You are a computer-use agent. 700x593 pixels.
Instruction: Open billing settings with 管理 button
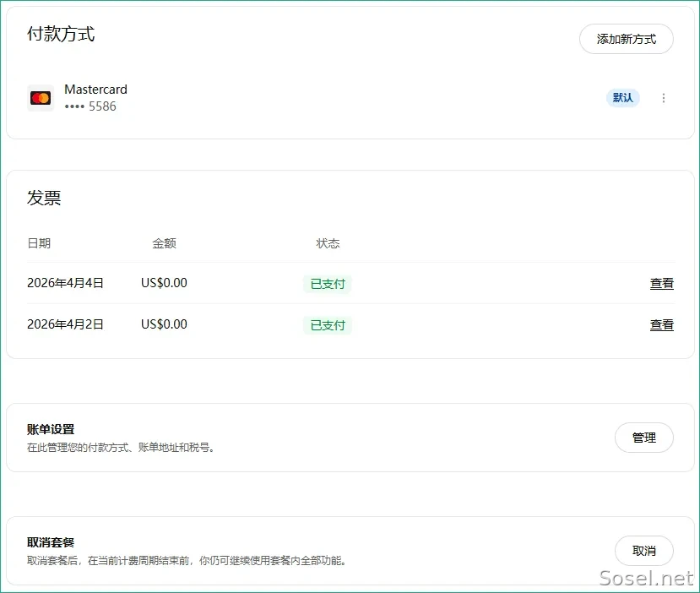tap(643, 438)
